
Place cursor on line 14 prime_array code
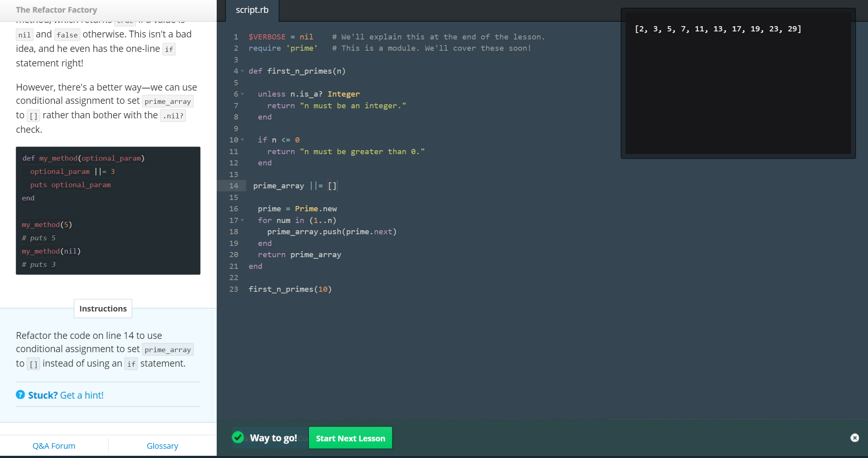(295, 186)
